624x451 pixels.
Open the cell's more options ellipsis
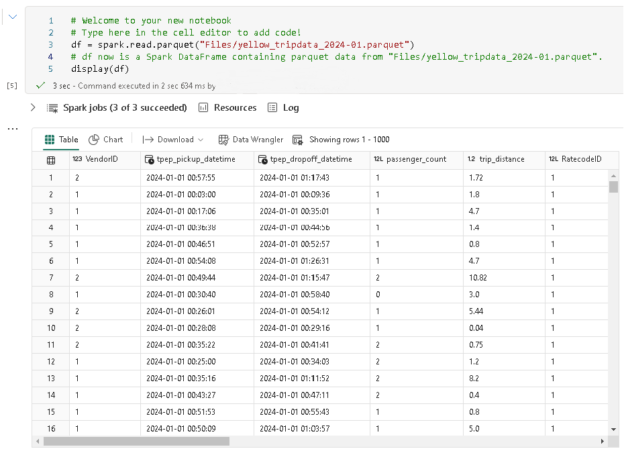[x=13, y=129]
